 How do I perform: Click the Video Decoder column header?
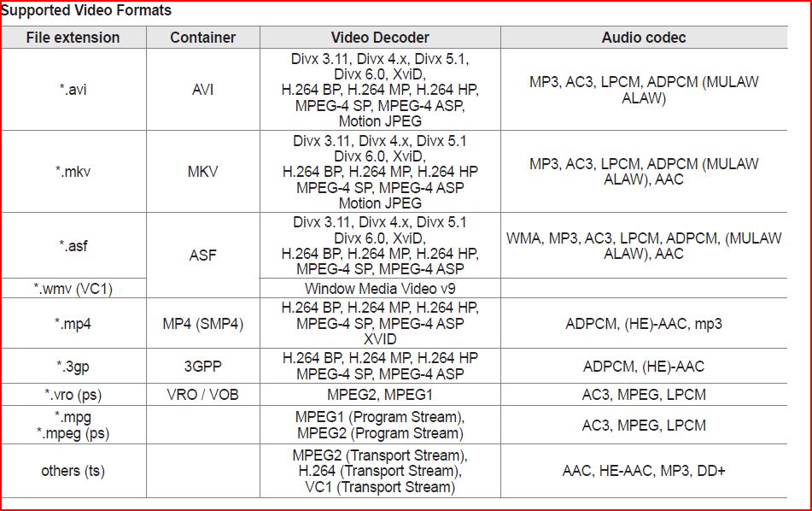click(x=380, y=38)
